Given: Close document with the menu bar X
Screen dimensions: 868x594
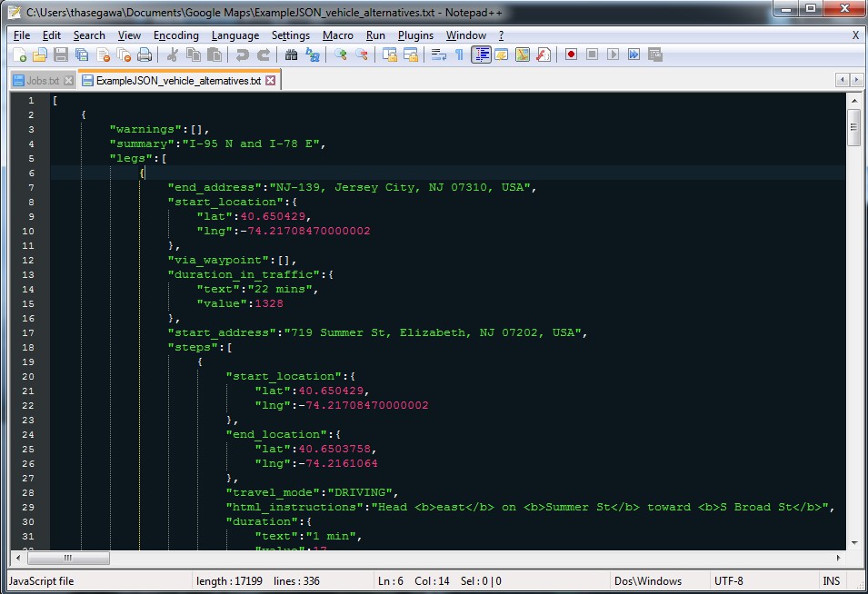Looking at the screenshot, I should (855, 35).
